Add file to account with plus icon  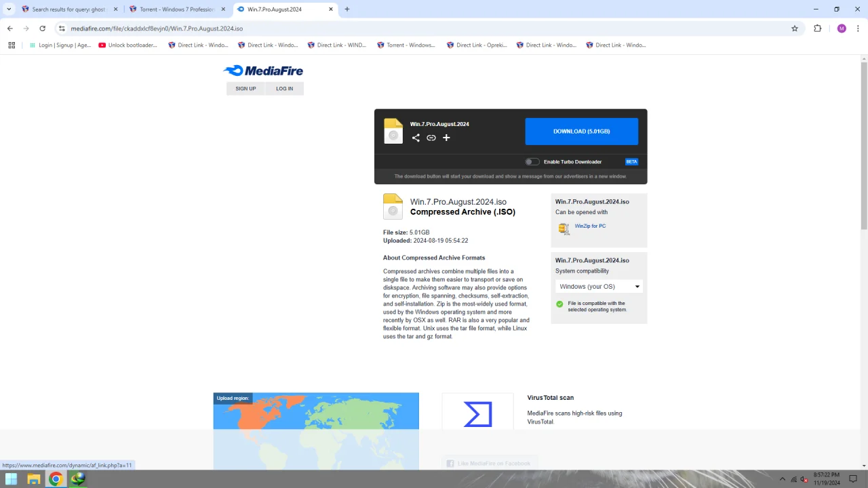[446, 138]
